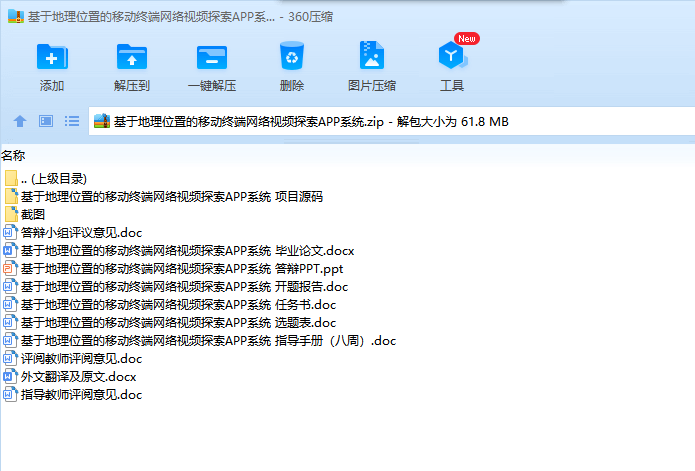Click doc icon of 指导手册（八周）.doc
The image size is (695, 471).
[10, 340]
